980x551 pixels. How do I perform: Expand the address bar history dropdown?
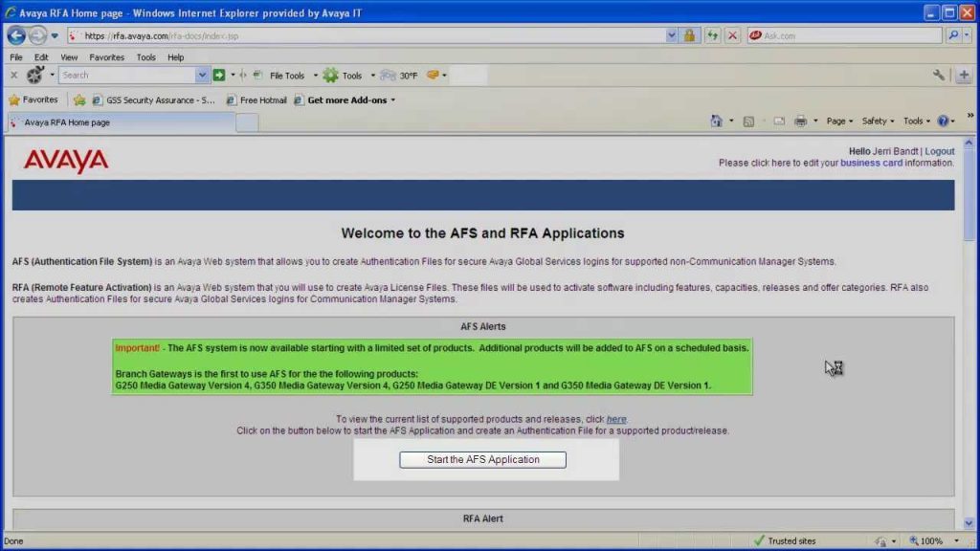tap(671, 35)
